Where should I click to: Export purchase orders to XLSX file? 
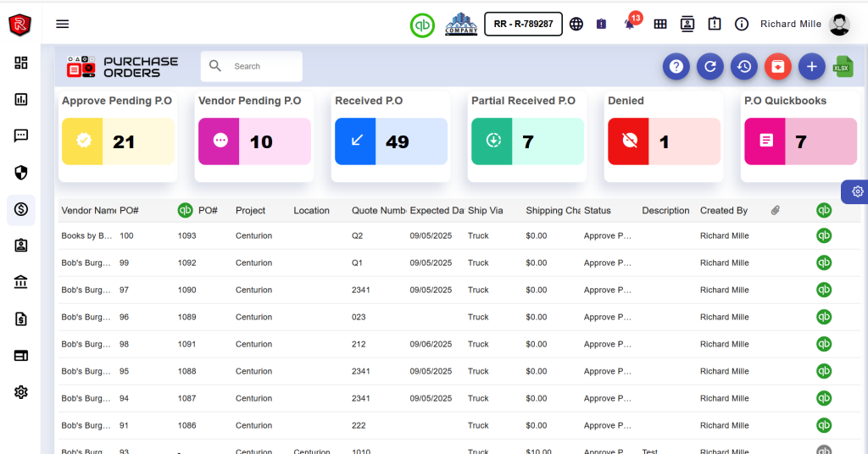(842, 67)
